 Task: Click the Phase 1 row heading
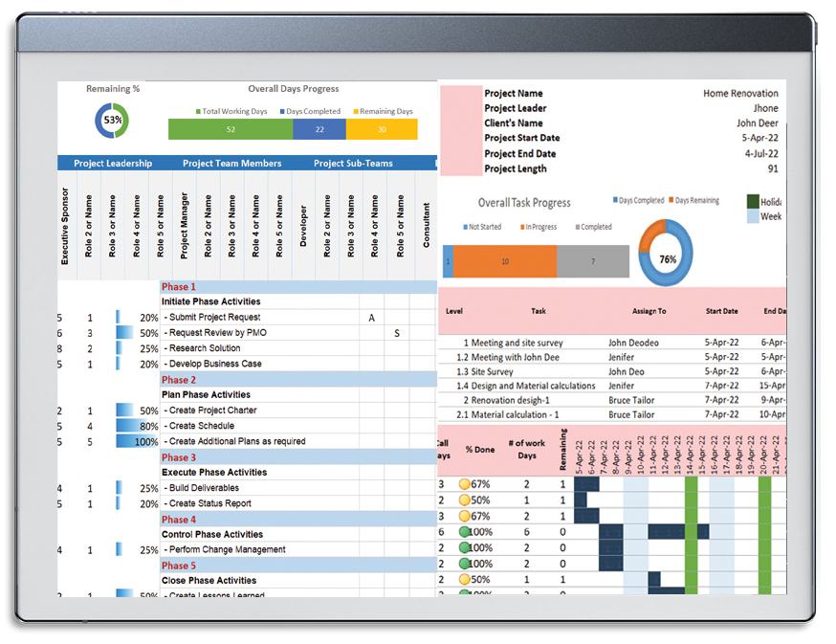[179, 287]
